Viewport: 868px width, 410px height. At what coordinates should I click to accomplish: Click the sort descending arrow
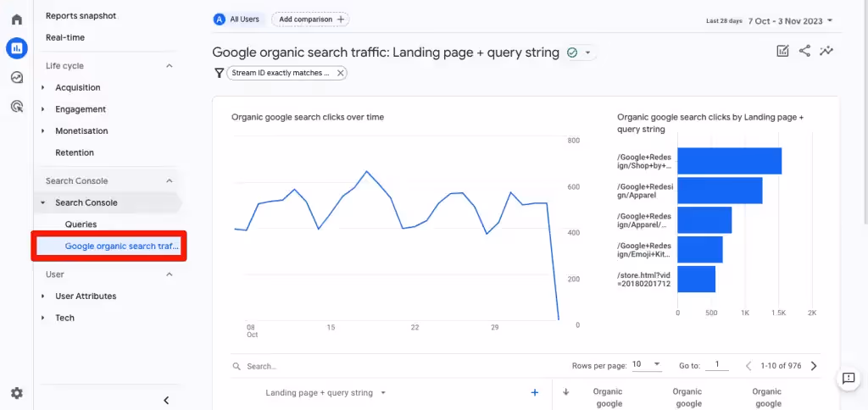(565, 392)
